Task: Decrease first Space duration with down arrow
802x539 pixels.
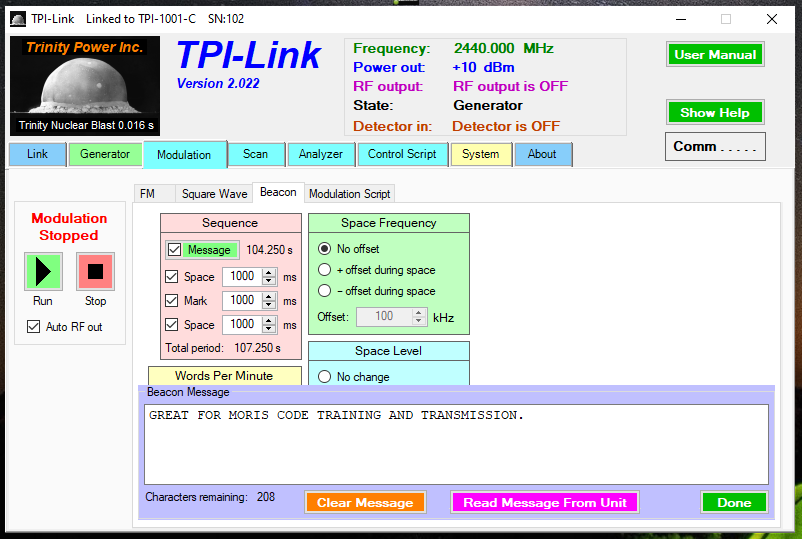Action: [x=269, y=281]
